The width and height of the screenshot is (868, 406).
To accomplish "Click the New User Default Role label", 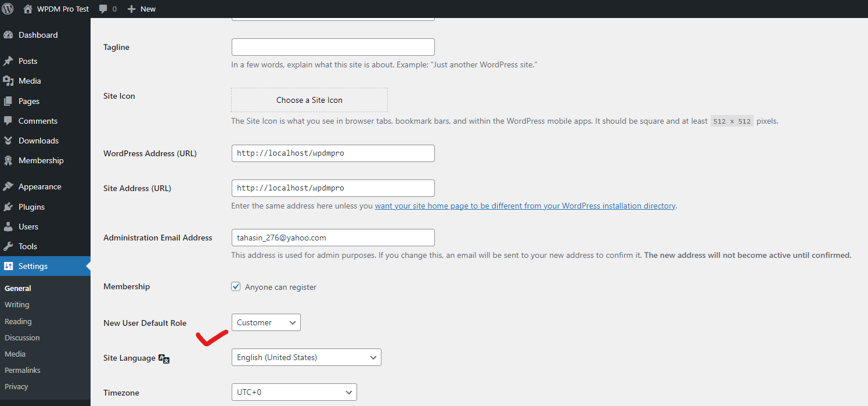I will 145,323.
